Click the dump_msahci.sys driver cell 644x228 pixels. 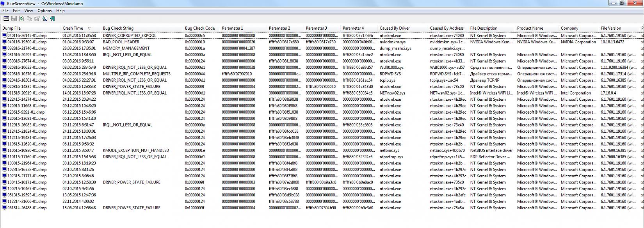(395, 48)
